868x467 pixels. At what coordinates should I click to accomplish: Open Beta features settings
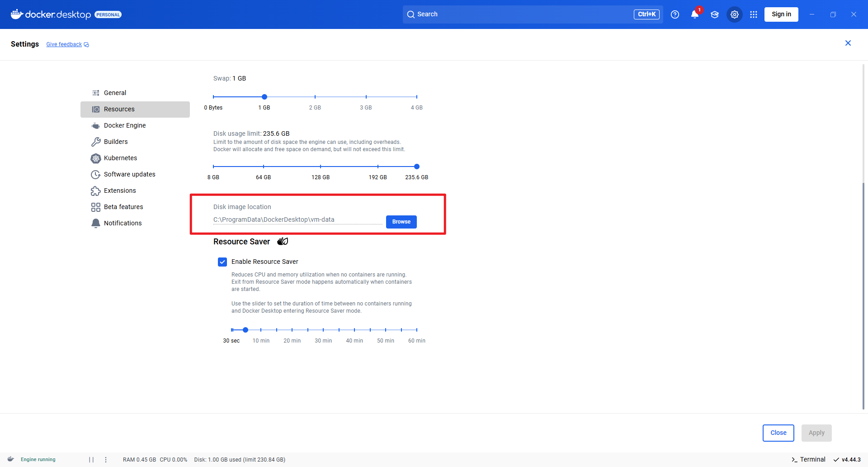[135, 207]
